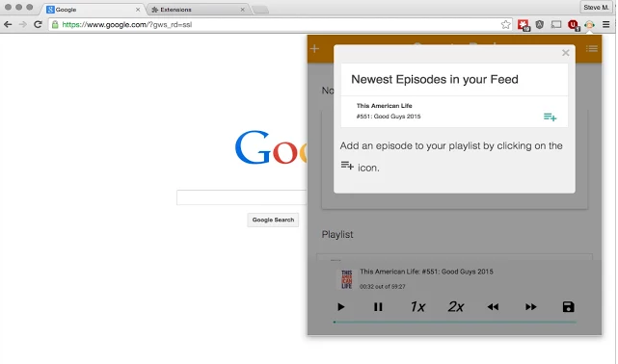Open the Chrome hamburger menu
This screenshot has width=618, height=364.
pyautogui.click(x=606, y=24)
